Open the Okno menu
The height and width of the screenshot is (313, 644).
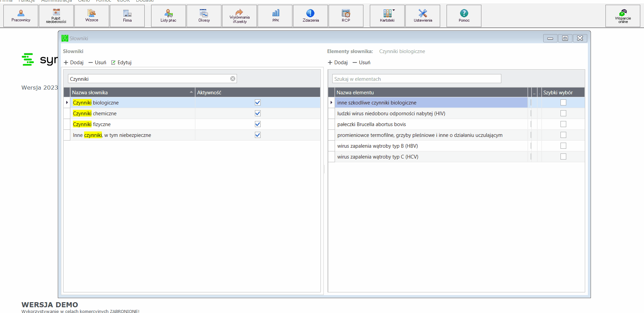[x=84, y=1]
